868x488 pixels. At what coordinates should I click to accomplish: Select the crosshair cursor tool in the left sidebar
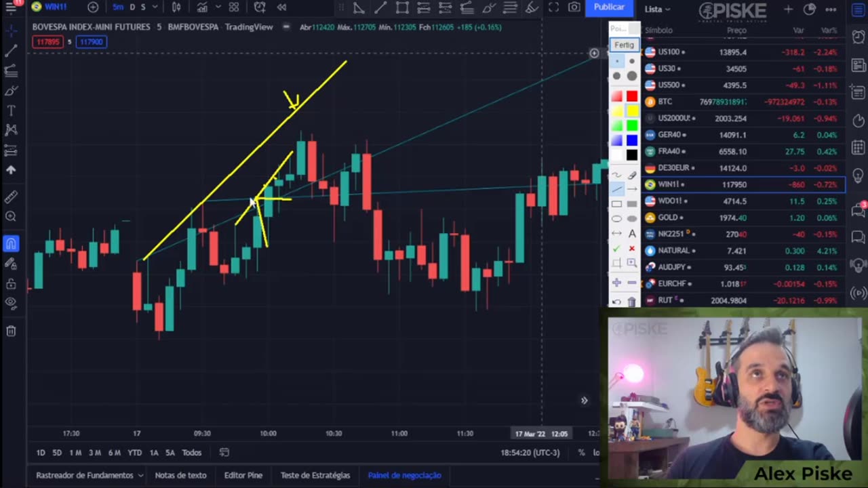(x=11, y=32)
